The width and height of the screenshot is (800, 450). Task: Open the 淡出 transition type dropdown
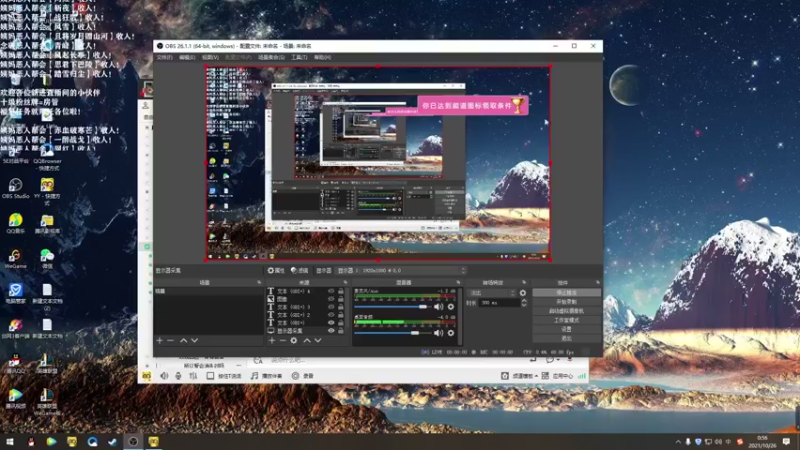pos(492,293)
